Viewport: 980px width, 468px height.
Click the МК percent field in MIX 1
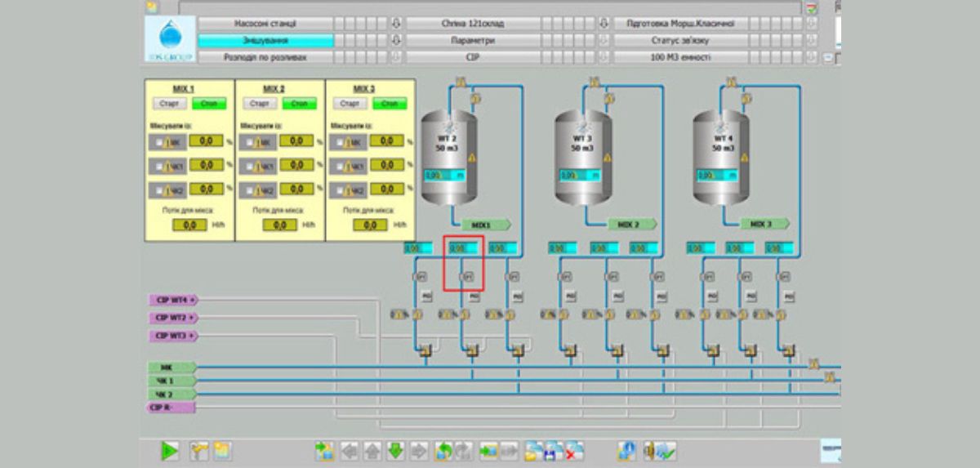(206, 141)
